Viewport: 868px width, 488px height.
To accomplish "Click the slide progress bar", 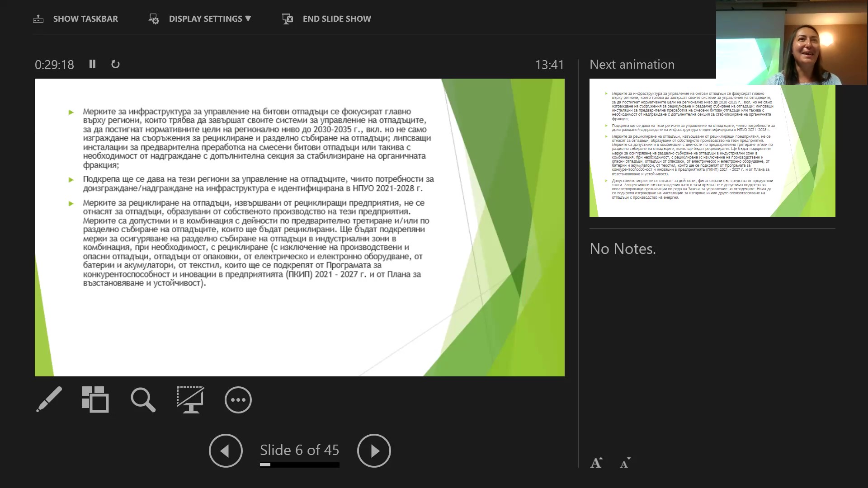I will (x=299, y=465).
